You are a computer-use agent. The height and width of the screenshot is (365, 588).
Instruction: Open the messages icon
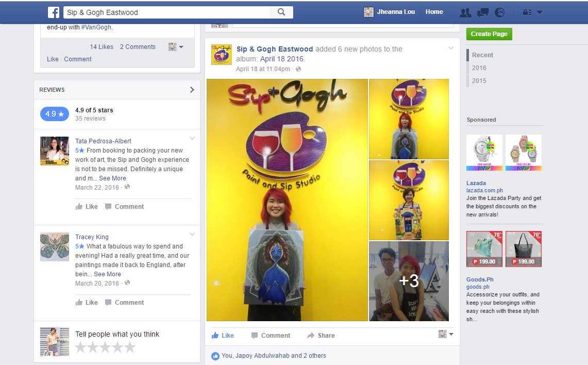[483, 13]
